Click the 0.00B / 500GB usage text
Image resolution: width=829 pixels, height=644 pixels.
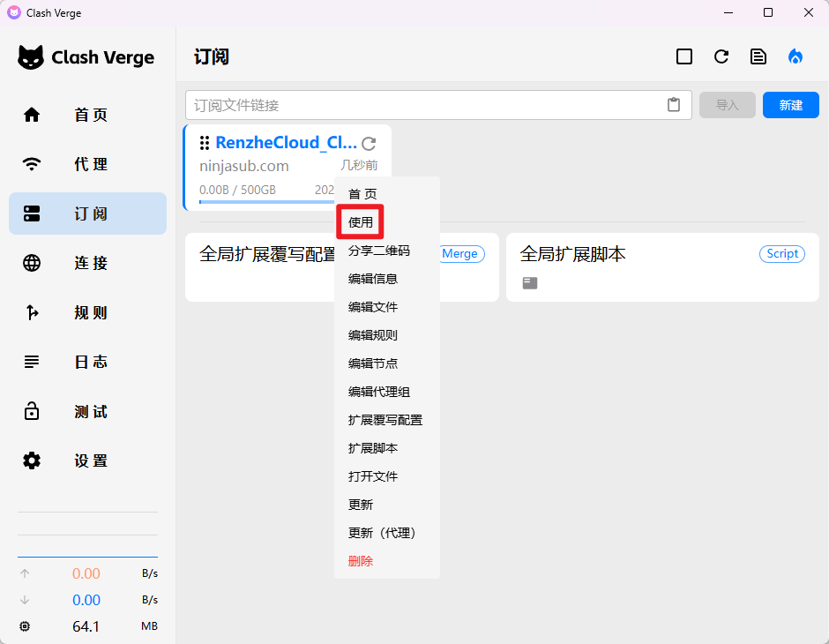[x=237, y=190]
